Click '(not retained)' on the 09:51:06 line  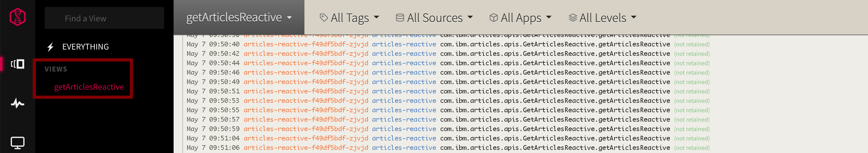(x=692, y=148)
